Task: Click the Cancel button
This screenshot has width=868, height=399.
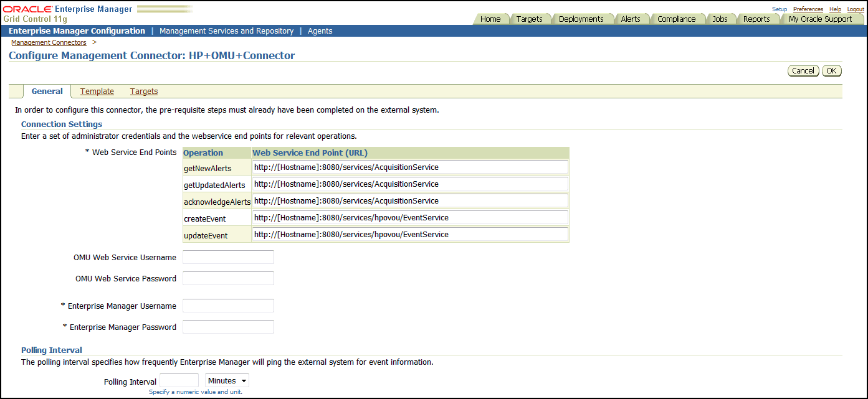Action: coord(803,71)
